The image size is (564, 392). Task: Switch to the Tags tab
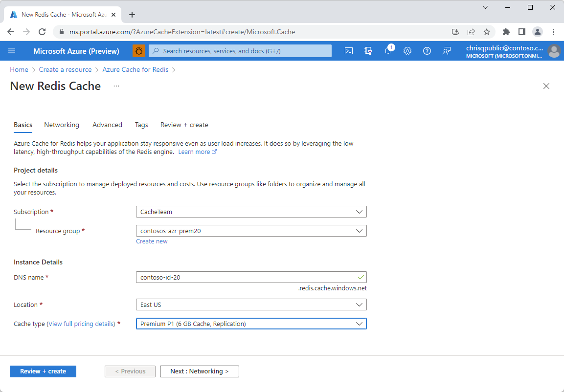[x=141, y=125]
